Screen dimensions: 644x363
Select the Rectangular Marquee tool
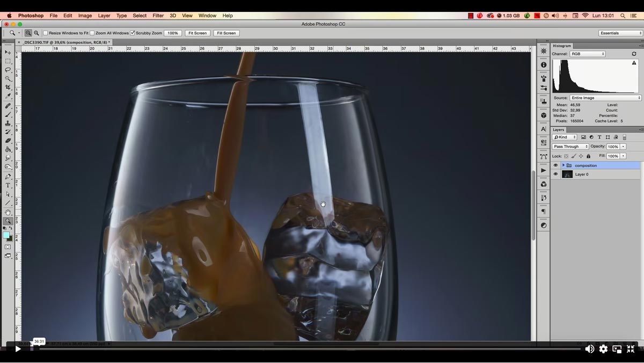pos(8,61)
